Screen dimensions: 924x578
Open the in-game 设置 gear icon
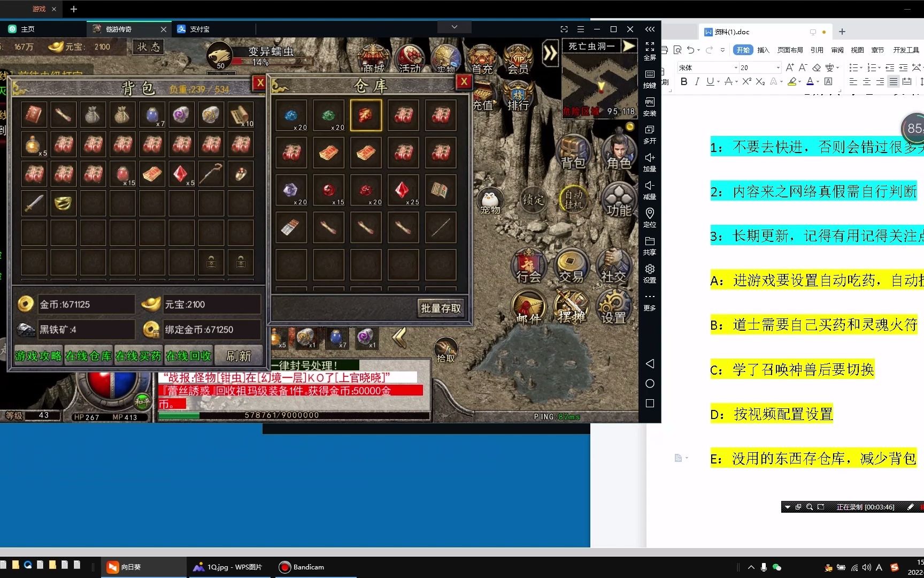613,308
